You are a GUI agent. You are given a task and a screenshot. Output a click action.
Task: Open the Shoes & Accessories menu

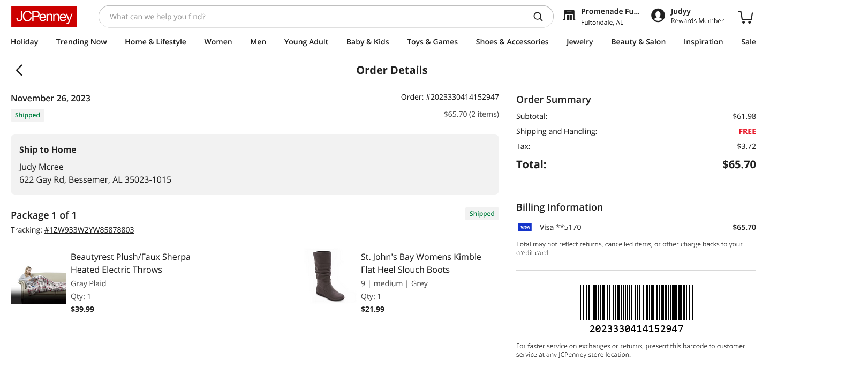pos(512,42)
